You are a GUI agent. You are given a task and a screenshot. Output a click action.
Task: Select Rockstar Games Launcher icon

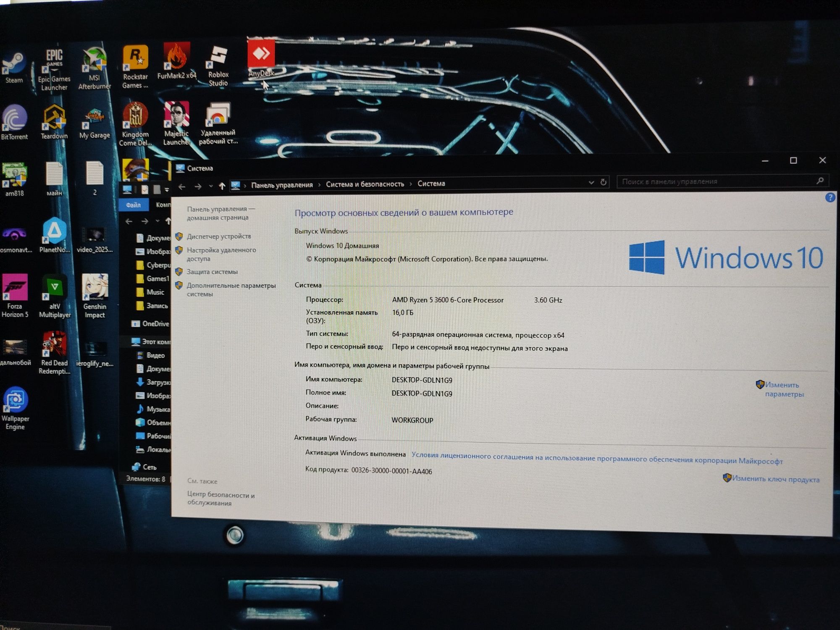(x=135, y=67)
